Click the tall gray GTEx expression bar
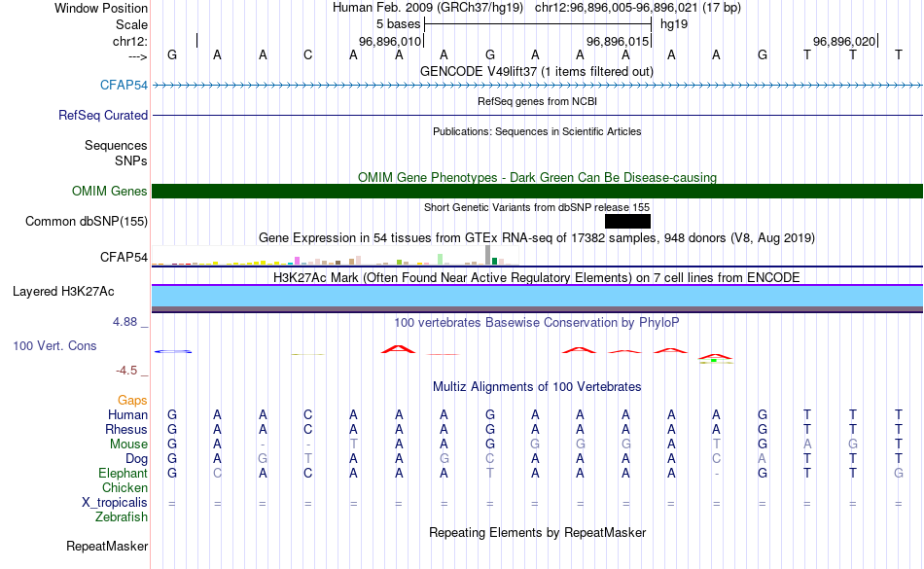This screenshot has width=924, height=569. (488, 255)
